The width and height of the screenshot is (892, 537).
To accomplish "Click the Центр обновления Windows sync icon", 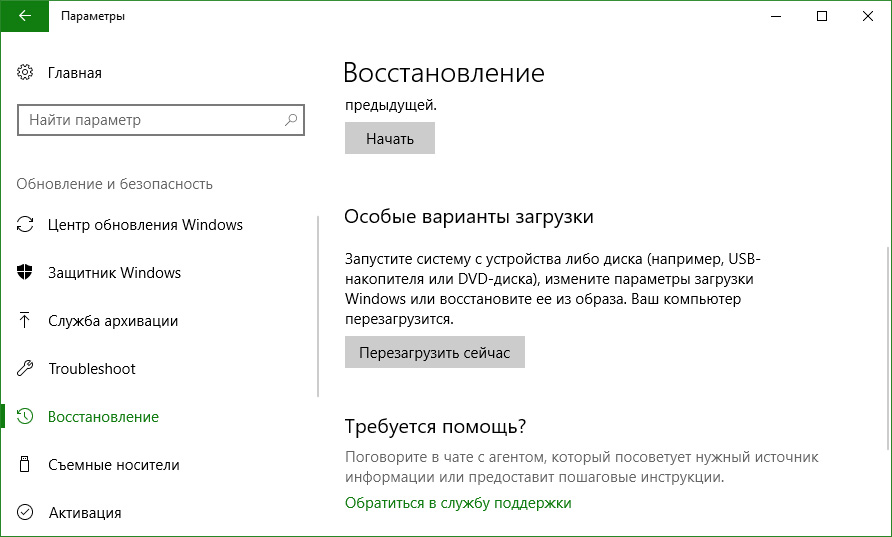I will [x=26, y=225].
